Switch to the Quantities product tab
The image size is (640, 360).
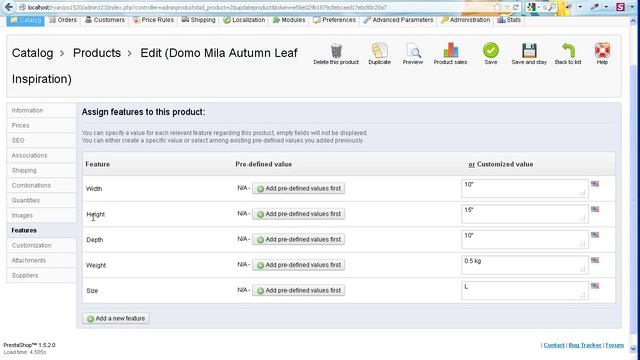coord(41,200)
